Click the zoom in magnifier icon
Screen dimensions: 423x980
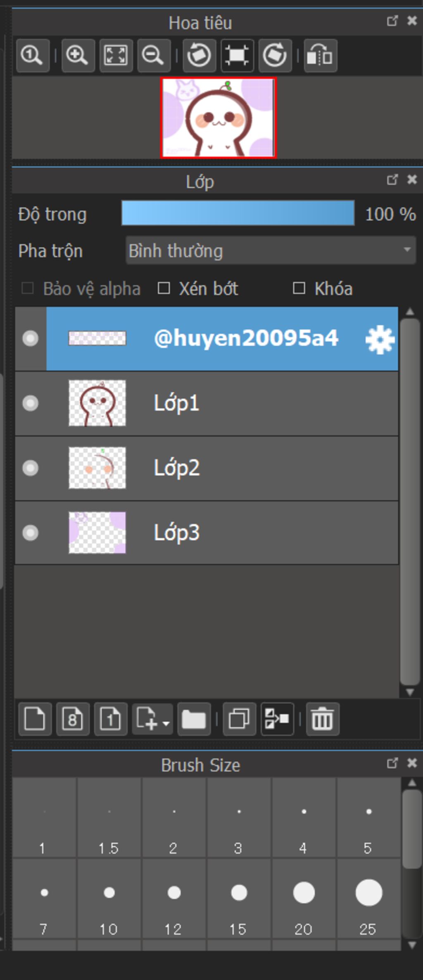tap(78, 56)
